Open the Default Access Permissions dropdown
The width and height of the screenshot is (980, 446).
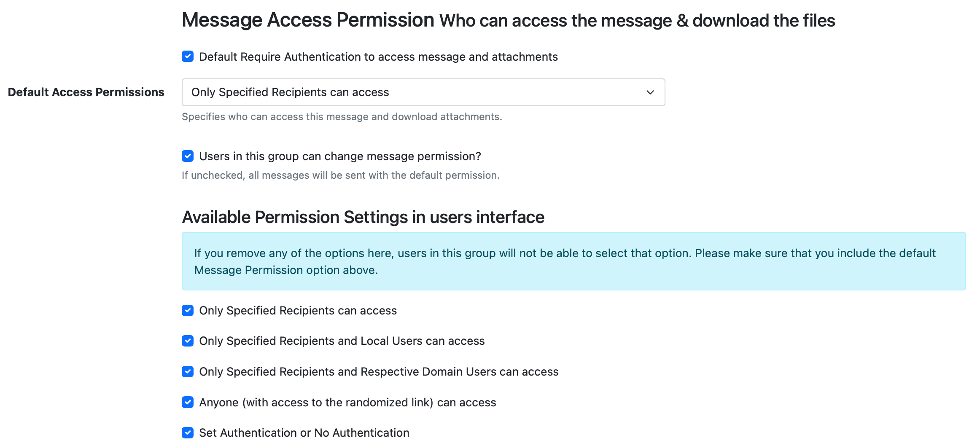[x=423, y=92]
